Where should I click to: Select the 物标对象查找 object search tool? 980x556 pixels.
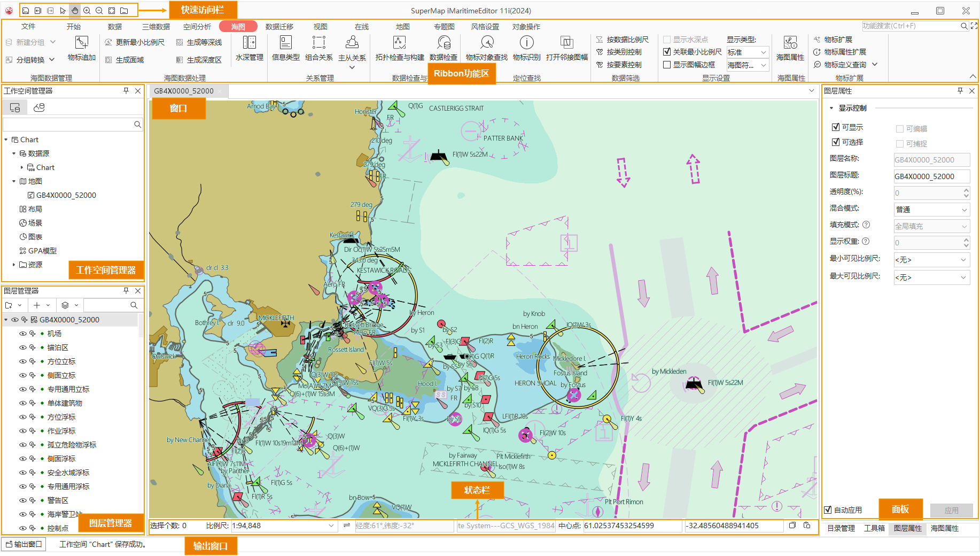coord(486,48)
